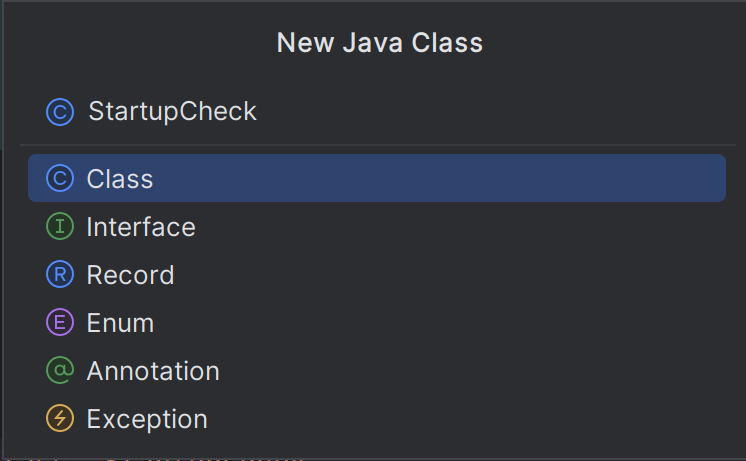Click the purple E Enum icon
This screenshot has width=746, height=461.
pos(60,323)
